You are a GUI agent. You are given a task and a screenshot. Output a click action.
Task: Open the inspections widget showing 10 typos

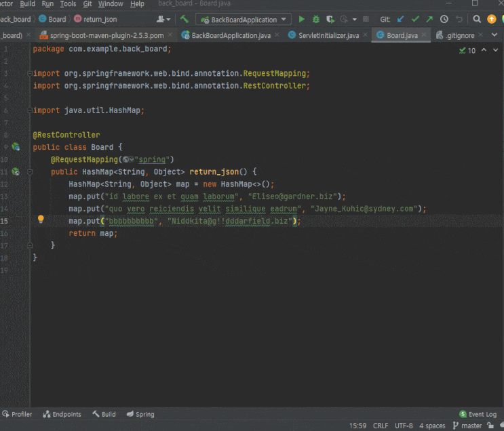(467, 50)
